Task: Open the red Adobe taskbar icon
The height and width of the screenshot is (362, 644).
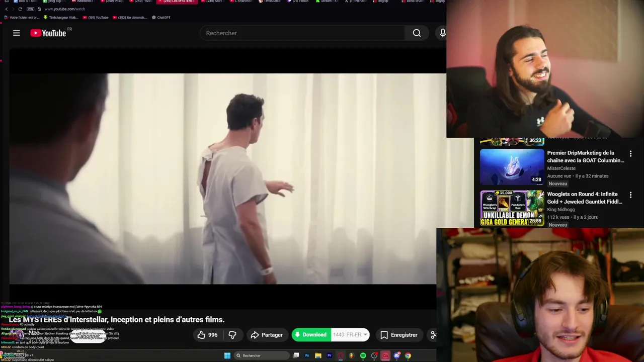Action: (385, 355)
